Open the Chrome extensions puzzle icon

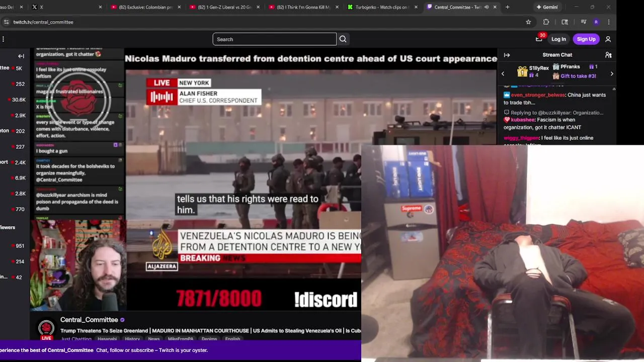(546, 22)
